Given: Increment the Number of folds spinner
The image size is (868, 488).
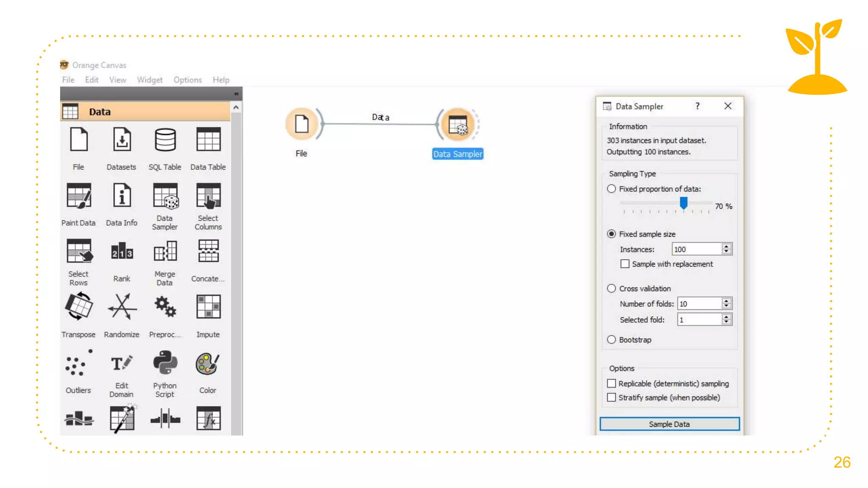Looking at the screenshot, I should coord(726,301).
